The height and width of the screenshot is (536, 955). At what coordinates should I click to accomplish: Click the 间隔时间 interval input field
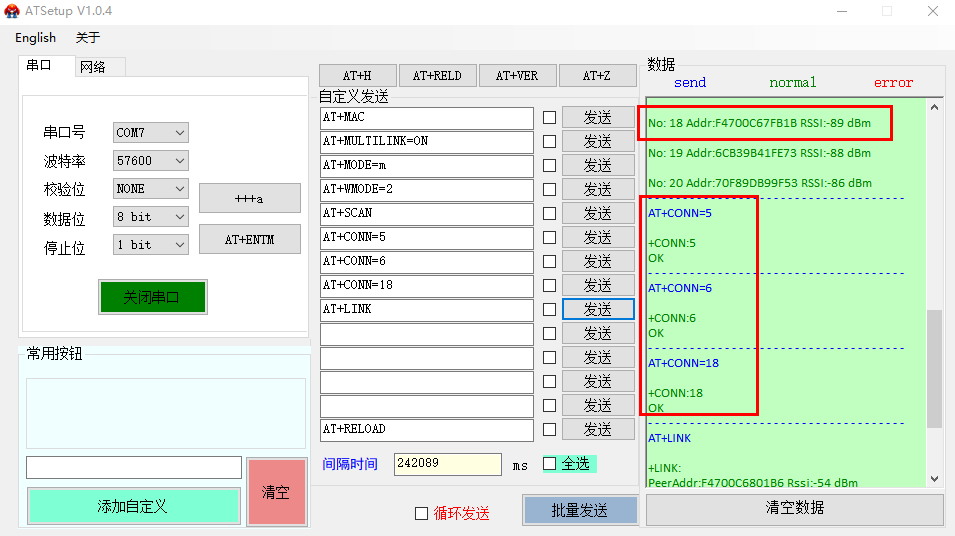[x=447, y=464]
